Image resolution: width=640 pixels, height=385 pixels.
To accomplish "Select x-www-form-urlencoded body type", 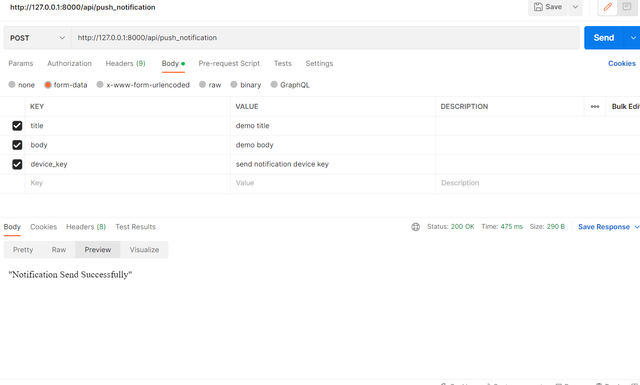I will 100,85.
